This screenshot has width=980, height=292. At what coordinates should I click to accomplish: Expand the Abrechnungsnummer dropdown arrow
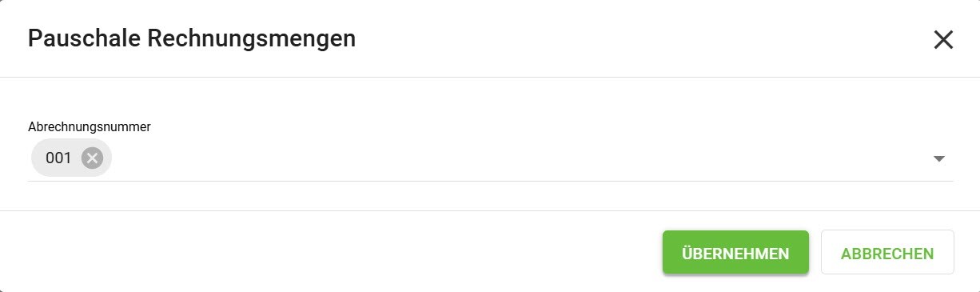pyautogui.click(x=939, y=158)
